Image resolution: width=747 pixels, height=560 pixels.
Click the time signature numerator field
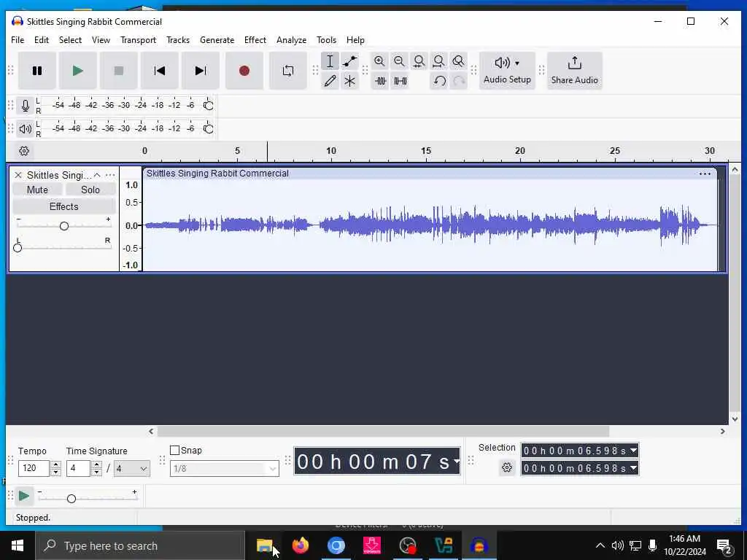pos(78,469)
